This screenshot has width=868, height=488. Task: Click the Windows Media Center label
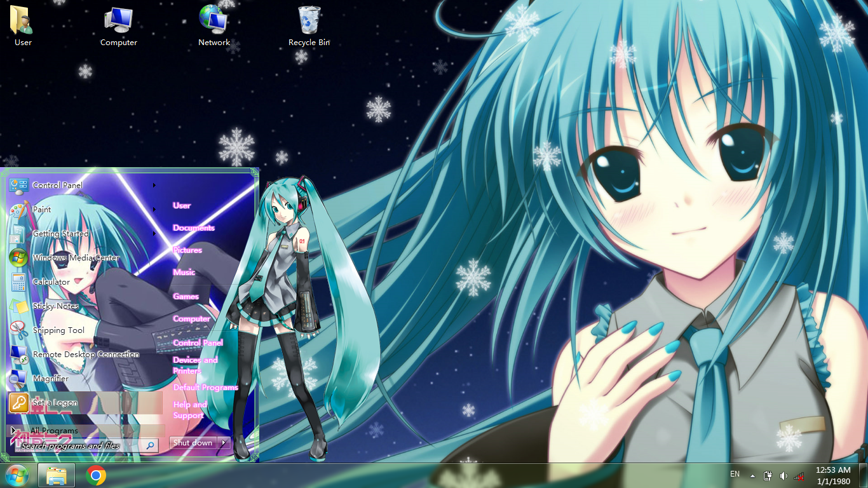point(76,258)
